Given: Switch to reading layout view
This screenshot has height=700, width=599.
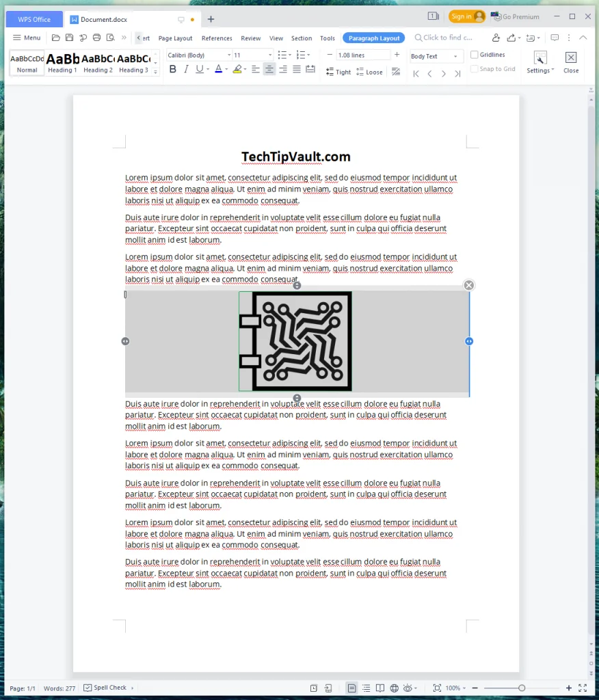Looking at the screenshot, I should click(380, 688).
